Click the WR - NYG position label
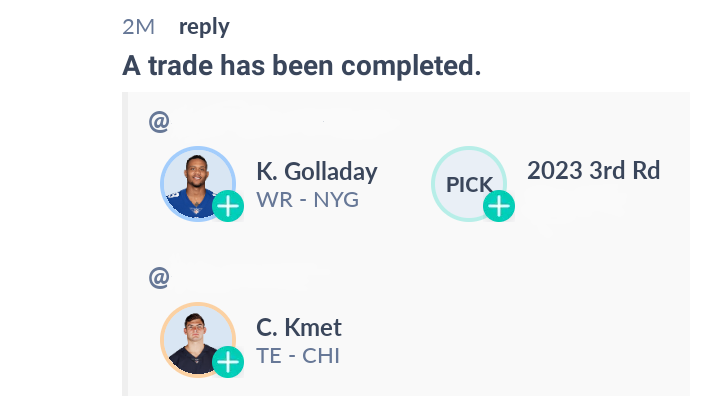 coord(307,200)
